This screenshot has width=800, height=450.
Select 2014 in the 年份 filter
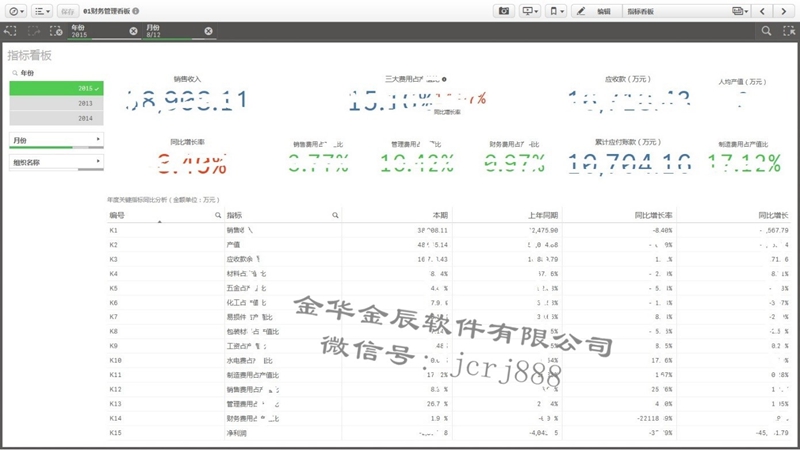coord(56,118)
